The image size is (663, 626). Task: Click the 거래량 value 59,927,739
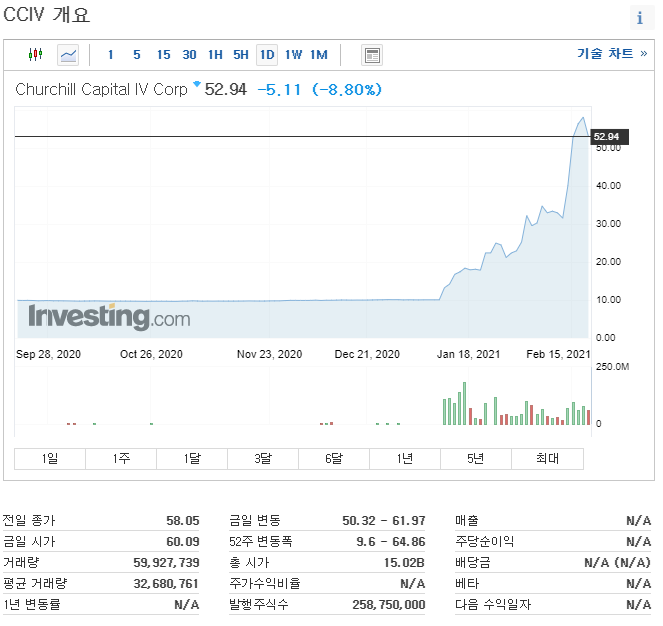click(x=166, y=563)
